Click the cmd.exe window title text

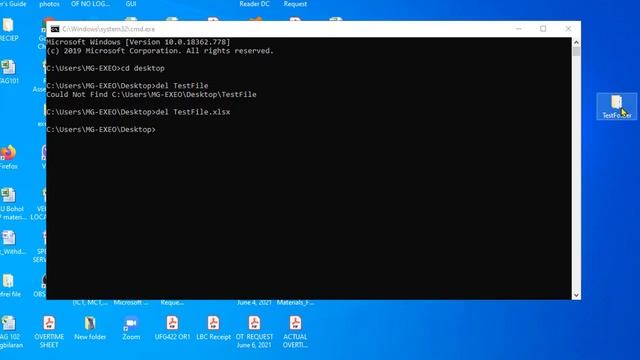coord(109,29)
